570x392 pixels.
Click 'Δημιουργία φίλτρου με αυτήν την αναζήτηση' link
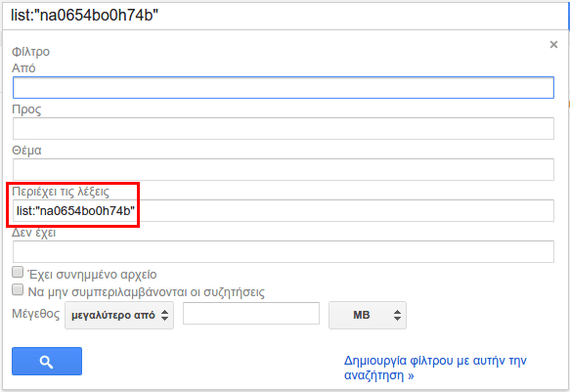435,368
